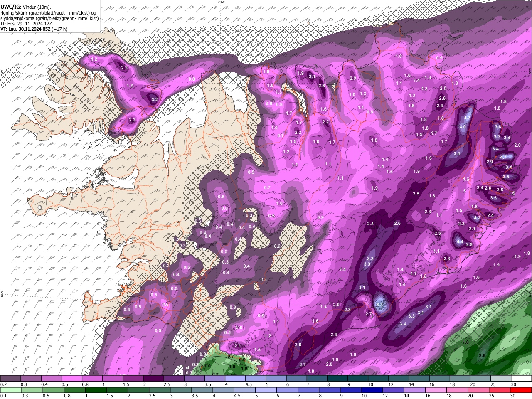
Task: Click the '4.0' precipitation value
Action: (x=462, y=126)
